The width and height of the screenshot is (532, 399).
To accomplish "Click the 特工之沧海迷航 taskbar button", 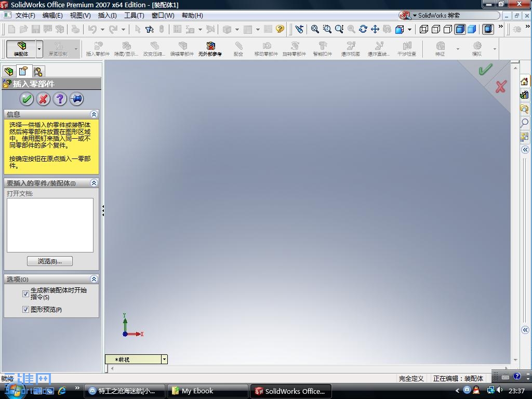I will [x=124, y=391].
